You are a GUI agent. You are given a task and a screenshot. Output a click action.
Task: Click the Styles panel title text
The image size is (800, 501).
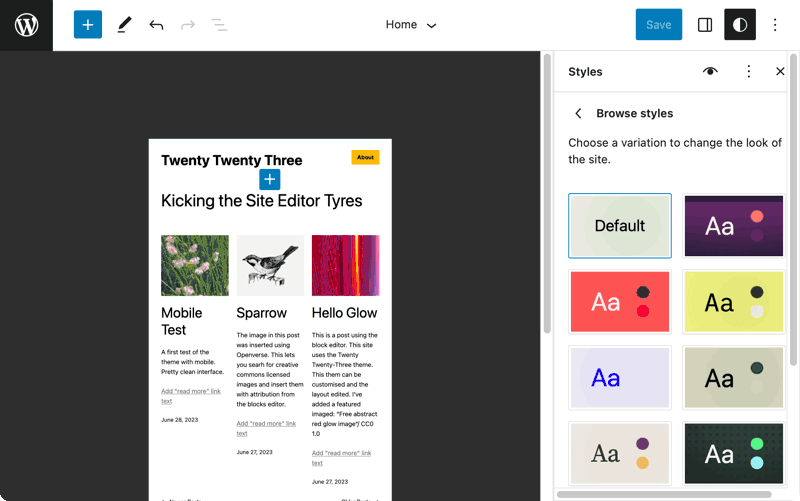tap(585, 71)
